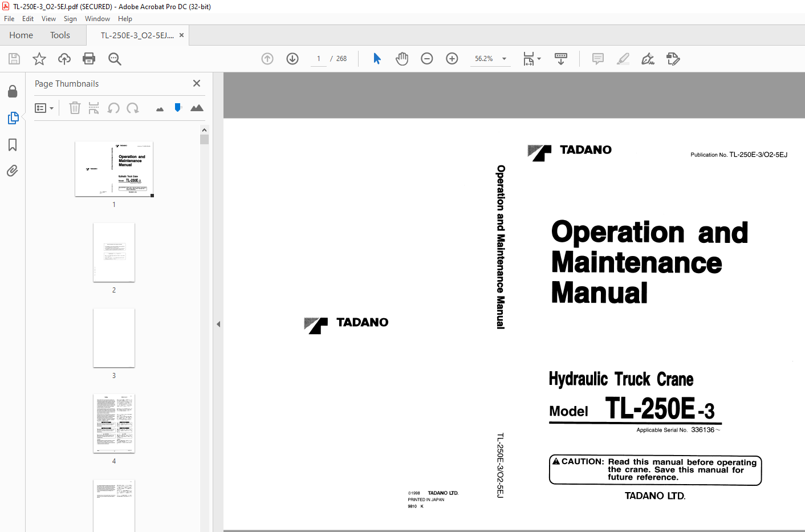805x532 pixels.
Task: Bookmark file with the star icon
Action: coord(39,59)
